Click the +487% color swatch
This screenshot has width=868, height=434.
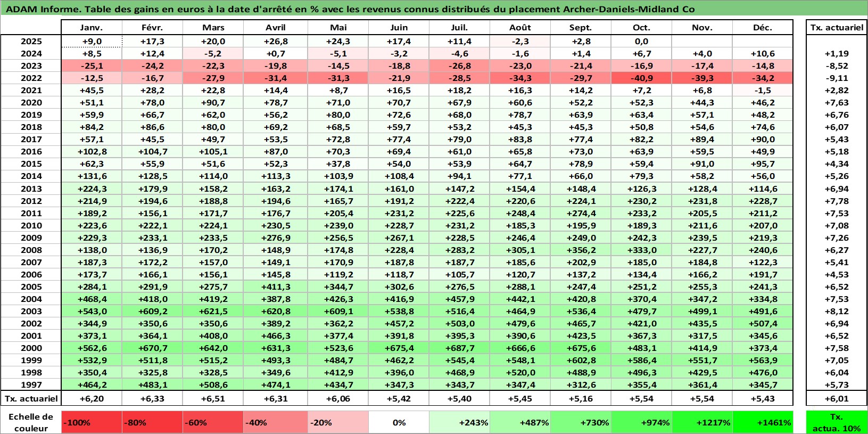point(520,422)
